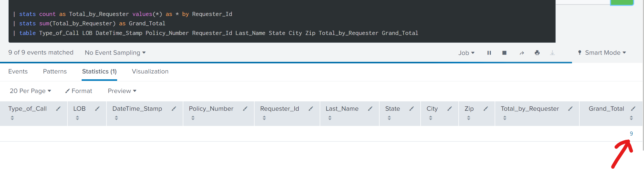Screen dimensions: 644x169
Task: Edit format of State column
Action: click(x=412, y=109)
